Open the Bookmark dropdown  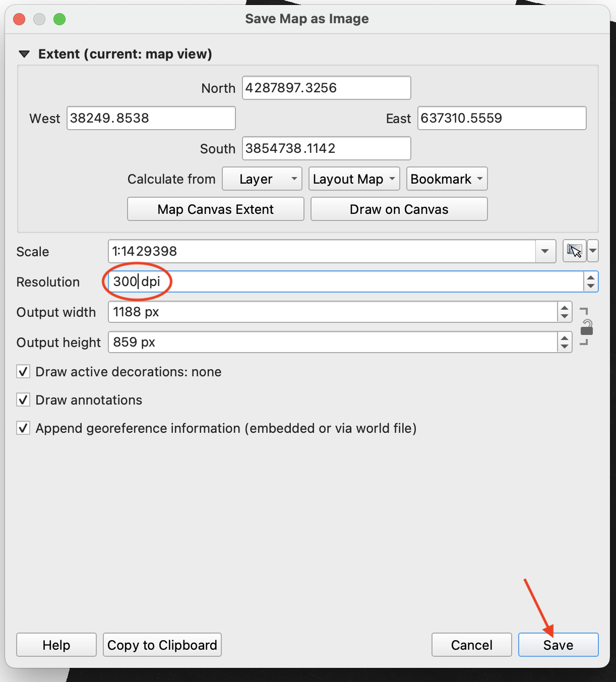(x=447, y=179)
